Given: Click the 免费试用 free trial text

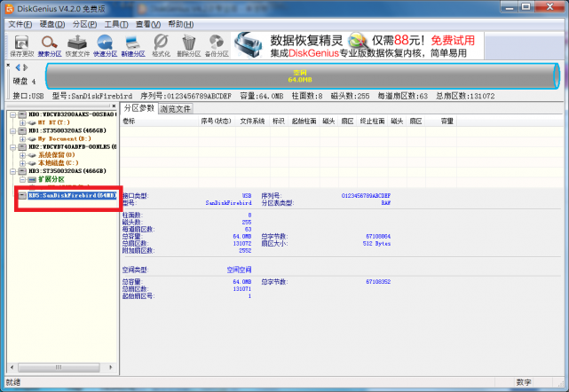Looking at the screenshot, I should [x=453, y=40].
